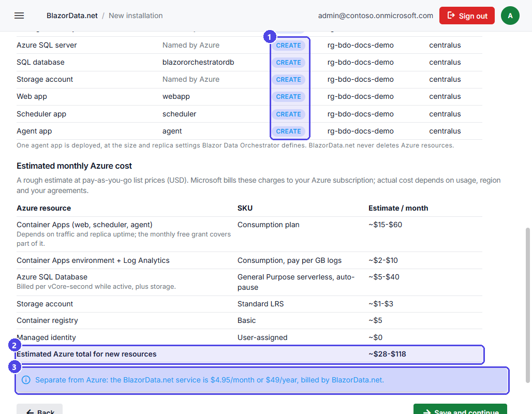532x414 pixels.
Task: Click the ~$28-$118 total estimate
Action: pyautogui.click(x=387, y=354)
